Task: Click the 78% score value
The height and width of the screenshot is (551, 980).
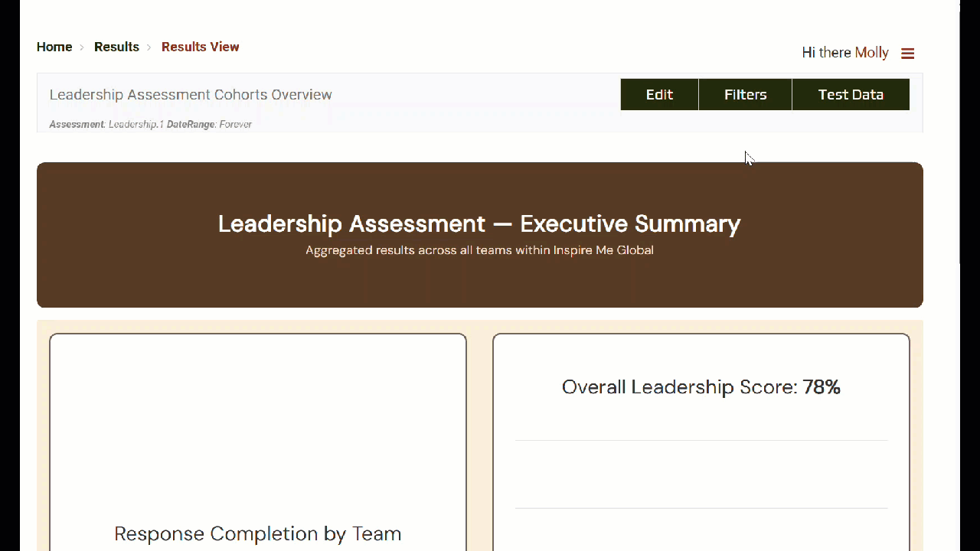Action: [x=822, y=387]
